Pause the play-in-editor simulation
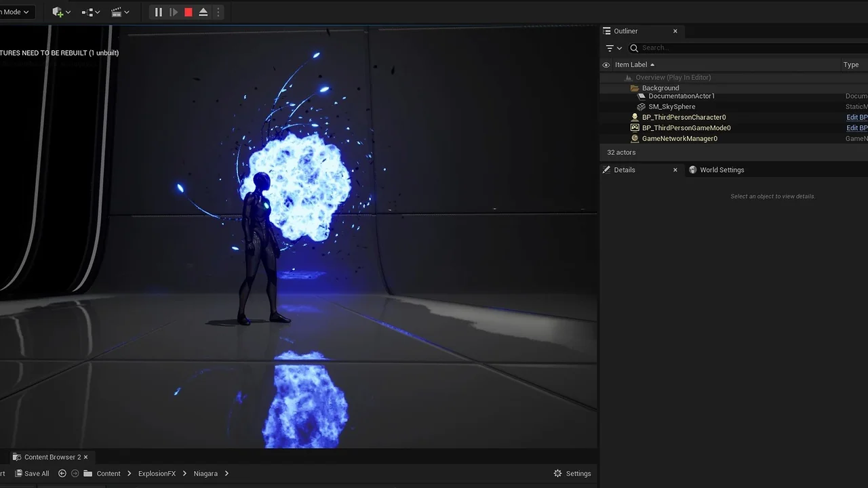This screenshot has width=868, height=488. click(158, 12)
